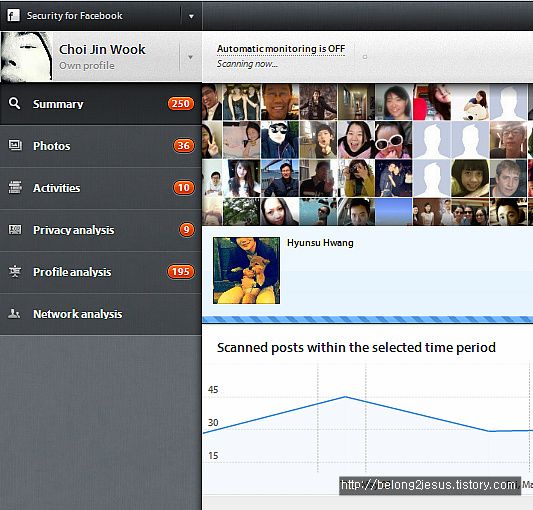This screenshot has width=533, height=510.
Task: Open the Automatic monitoring is OFF link
Action: [281, 49]
